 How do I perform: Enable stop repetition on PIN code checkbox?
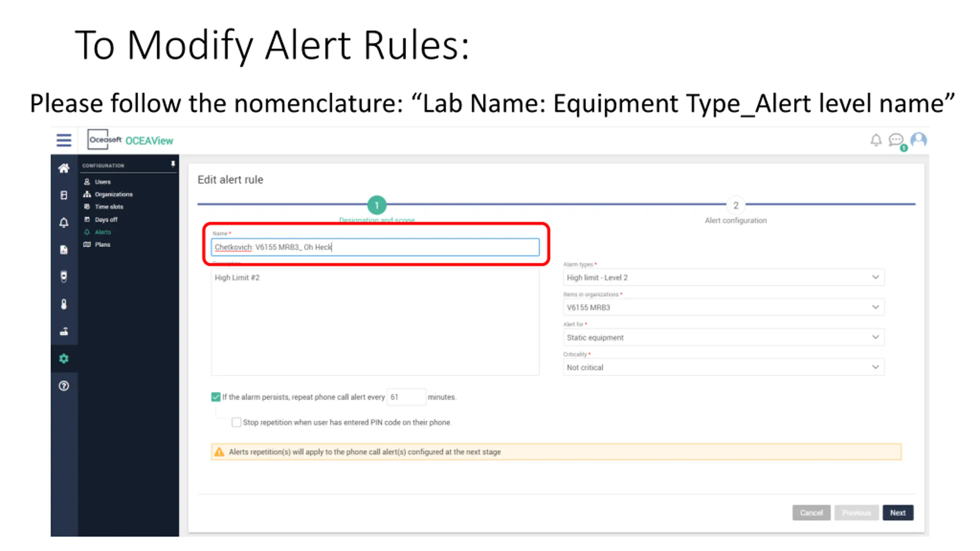236,422
